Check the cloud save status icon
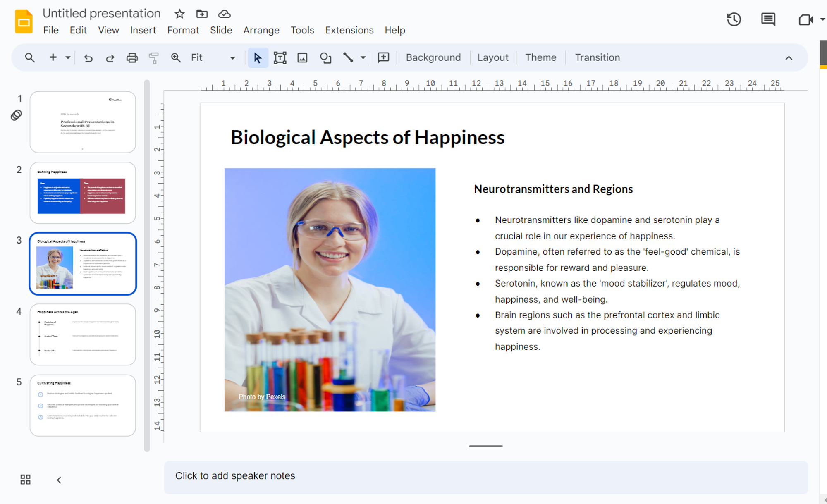Image resolution: width=827 pixels, height=504 pixels. coord(225,14)
